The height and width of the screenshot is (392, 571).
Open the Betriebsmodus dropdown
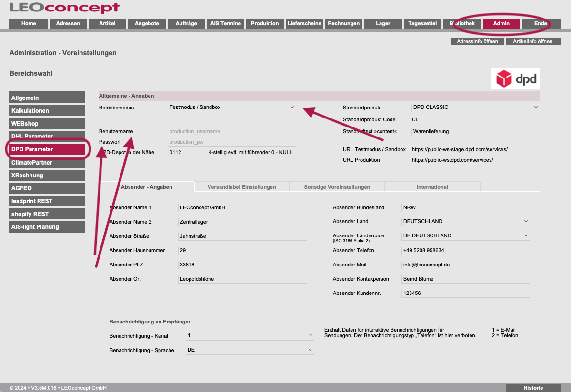pos(231,107)
